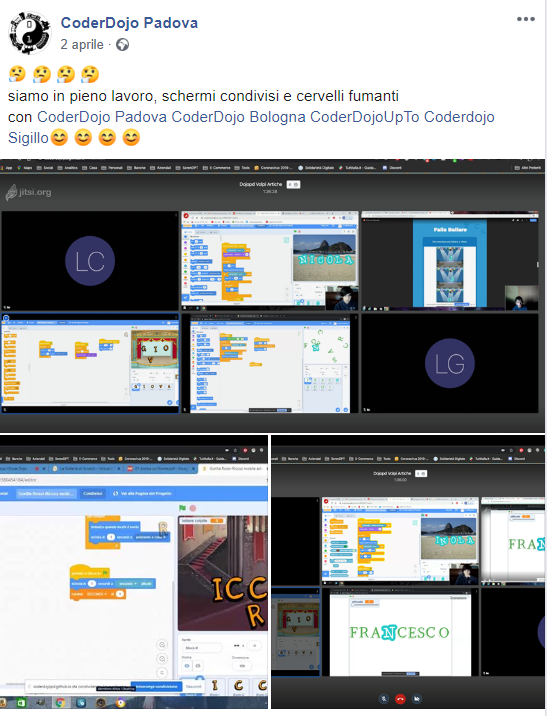
Task: Click the red hang-up call button
Action: pos(400,699)
